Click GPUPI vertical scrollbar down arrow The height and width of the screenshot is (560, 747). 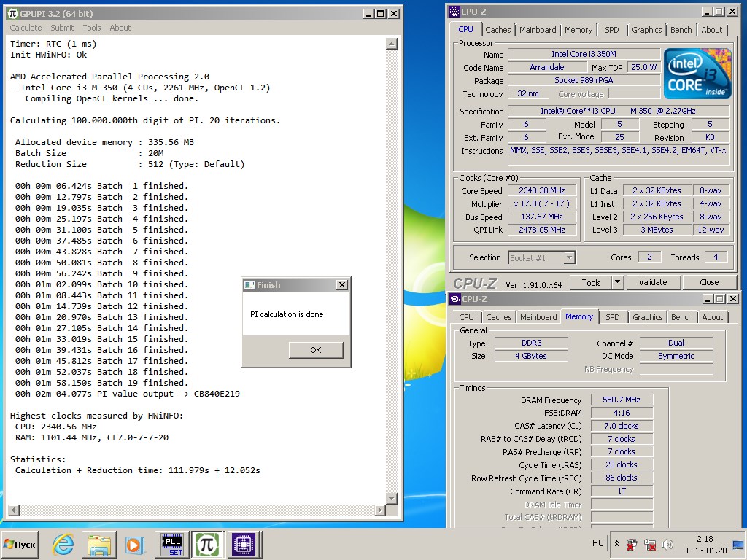(x=392, y=499)
